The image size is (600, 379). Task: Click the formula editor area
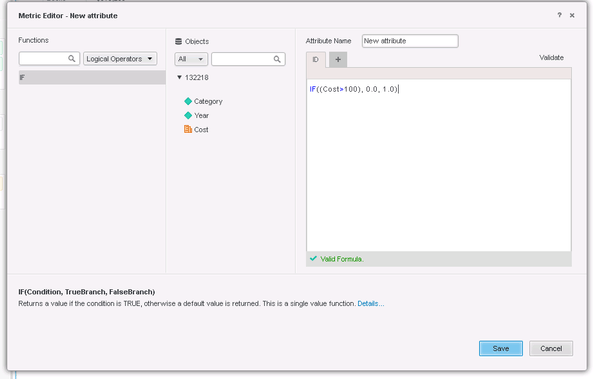439,165
